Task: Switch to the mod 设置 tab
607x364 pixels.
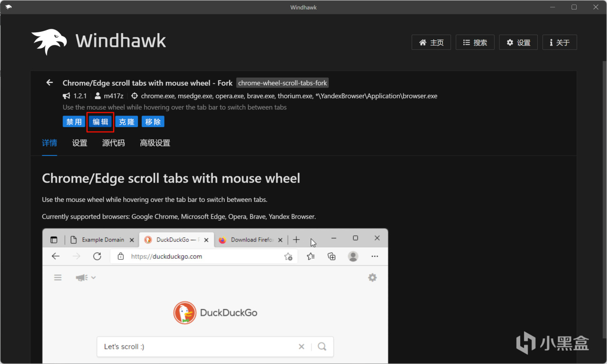Action: pos(80,143)
